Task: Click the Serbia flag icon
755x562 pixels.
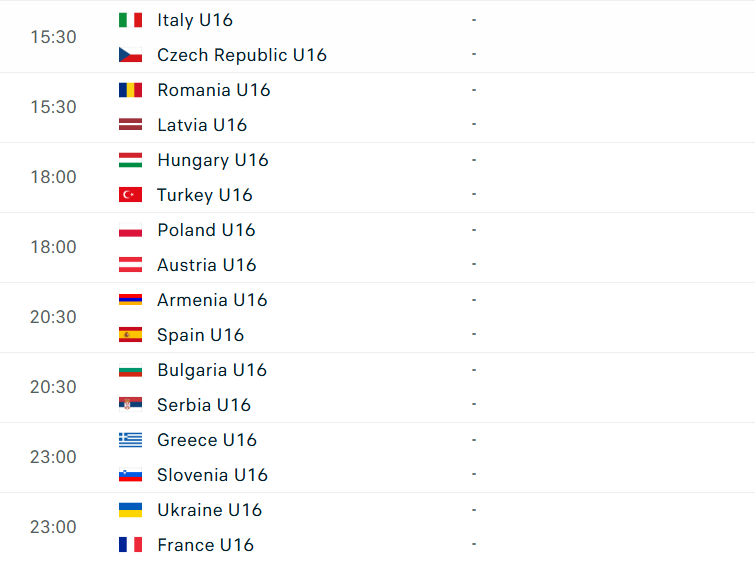Action: 130,405
